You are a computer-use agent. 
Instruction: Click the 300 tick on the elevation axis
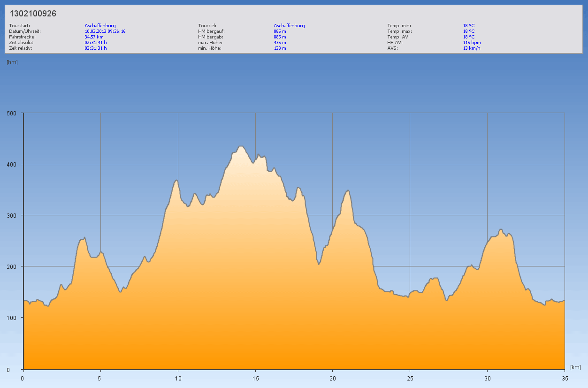tap(11, 215)
